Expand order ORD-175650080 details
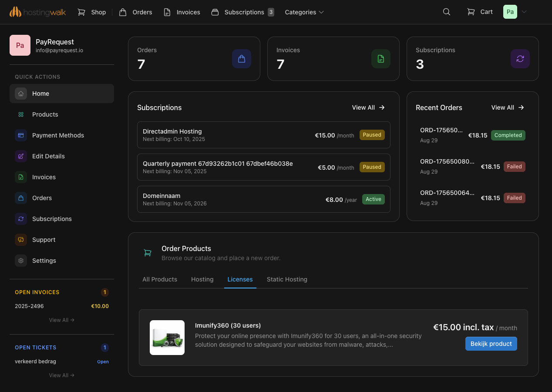Image resolution: width=552 pixels, height=392 pixels. click(x=448, y=161)
